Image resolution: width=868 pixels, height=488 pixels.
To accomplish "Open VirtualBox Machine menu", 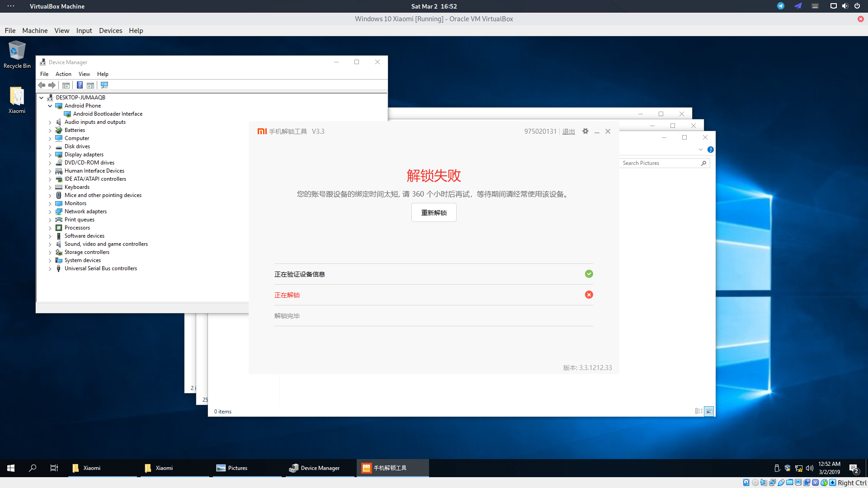I will 35,31.
